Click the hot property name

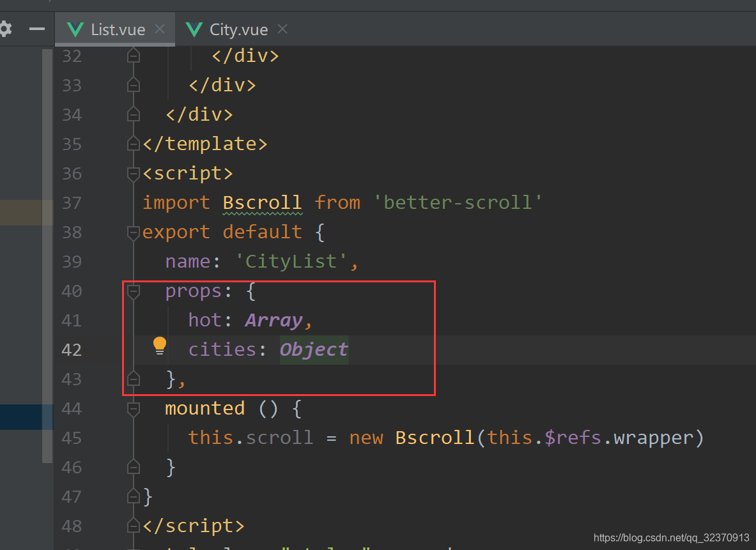tap(205, 320)
